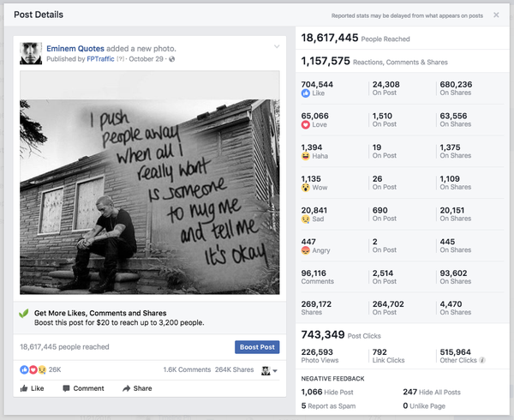The height and width of the screenshot is (420, 514).
Task: Click the Like thumbs-up icon in stats panel
Action: 305,93
